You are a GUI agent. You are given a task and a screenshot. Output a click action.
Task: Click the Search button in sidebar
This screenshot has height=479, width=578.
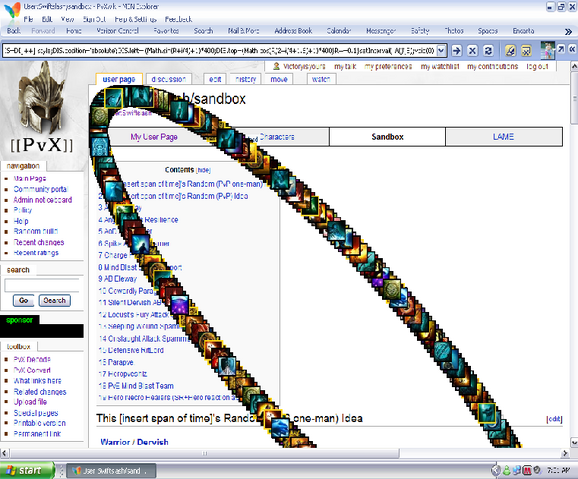55,301
